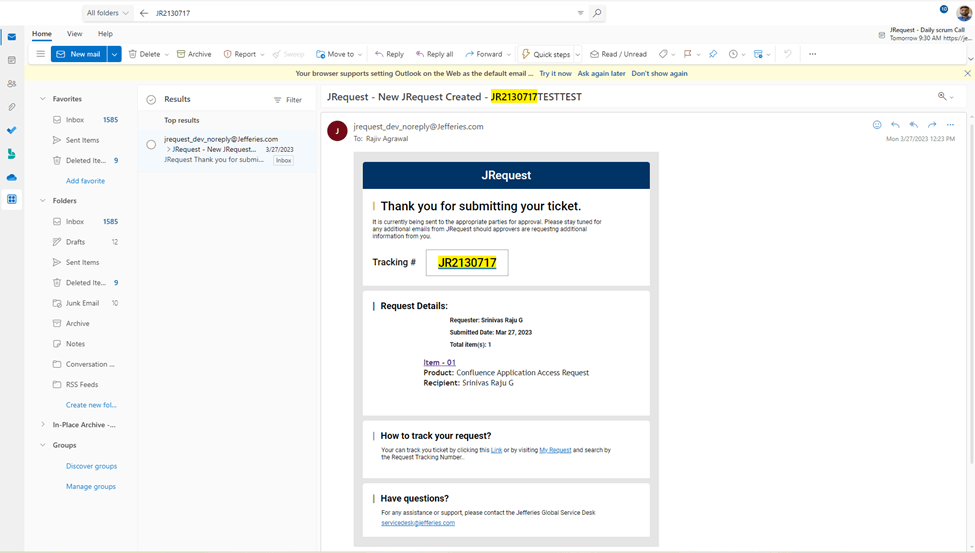Click the Tag categorize icon in toolbar
Screen dimensions: 975x553
(x=663, y=54)
